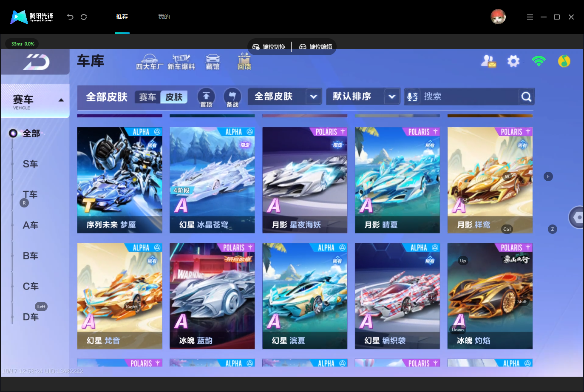Select the 序列未来 梦魇 car card
Image resolution: width=584 pixels, height=392 pixels.
click(x=119, y=180)
